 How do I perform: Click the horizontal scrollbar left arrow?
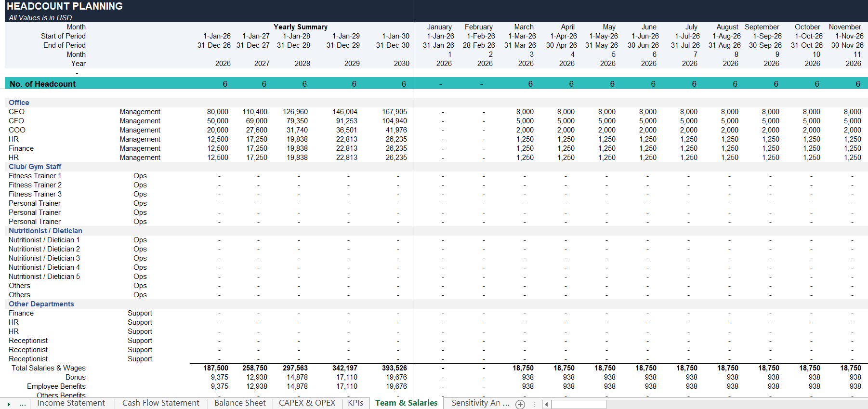[x=547, y=405]
